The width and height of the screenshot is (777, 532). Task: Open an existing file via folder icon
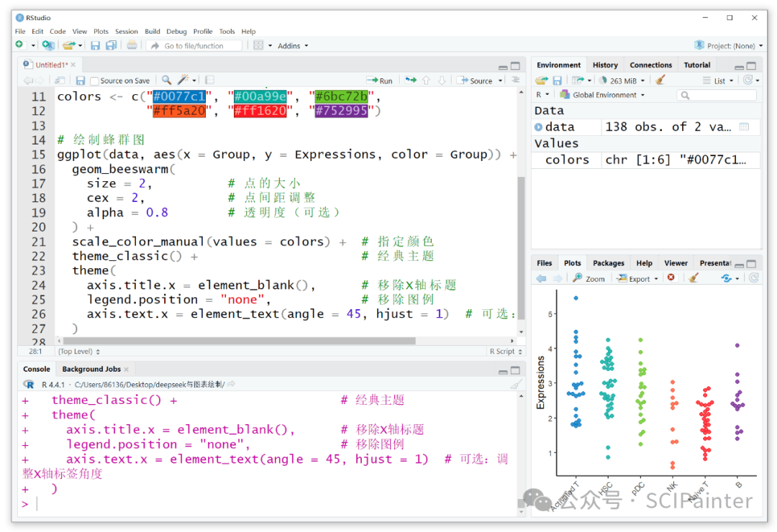coord(69,45)
